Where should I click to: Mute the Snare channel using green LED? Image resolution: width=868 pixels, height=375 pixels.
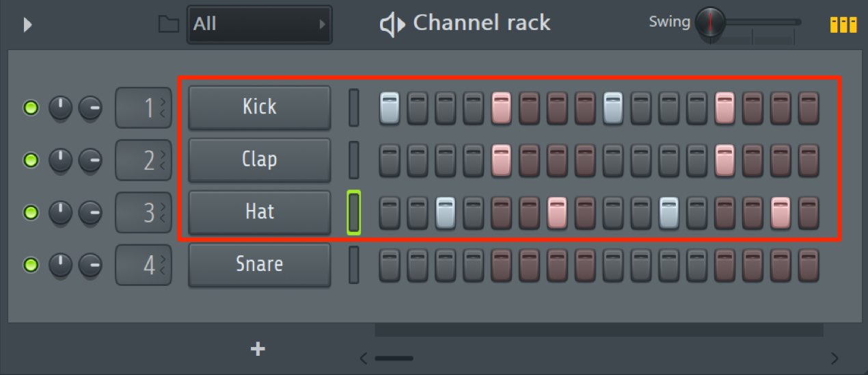[x=31, y=264]
